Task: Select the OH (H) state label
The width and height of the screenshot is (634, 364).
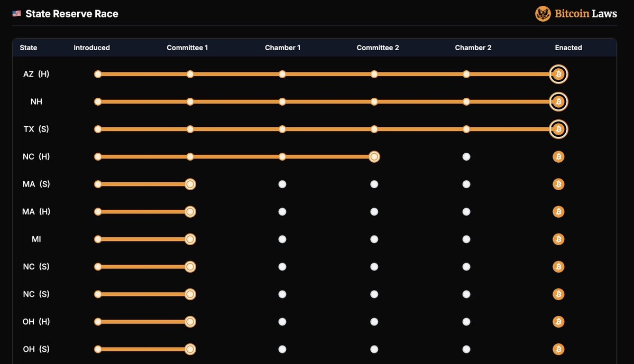Action: 36,322
